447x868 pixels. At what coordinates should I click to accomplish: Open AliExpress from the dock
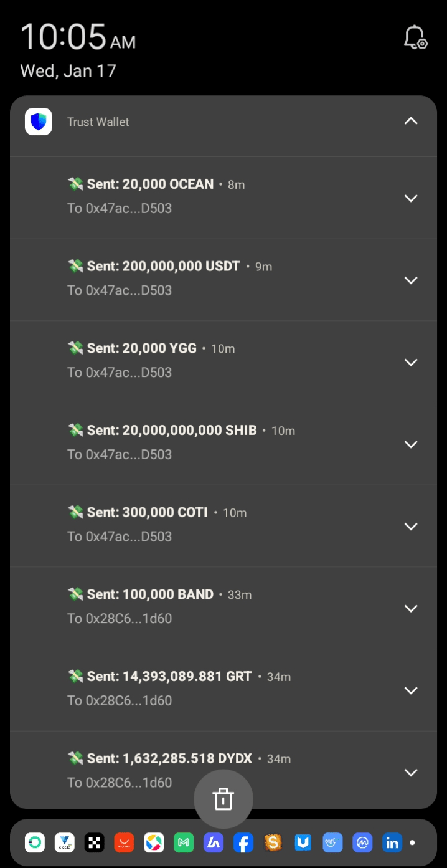tap(124, 842)
